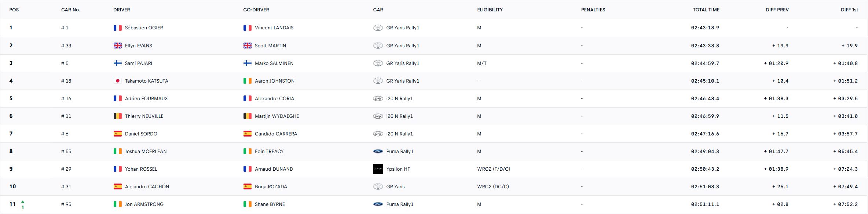
Task: Sort by the TOTAL TIME column header
Action: point(706,10)
